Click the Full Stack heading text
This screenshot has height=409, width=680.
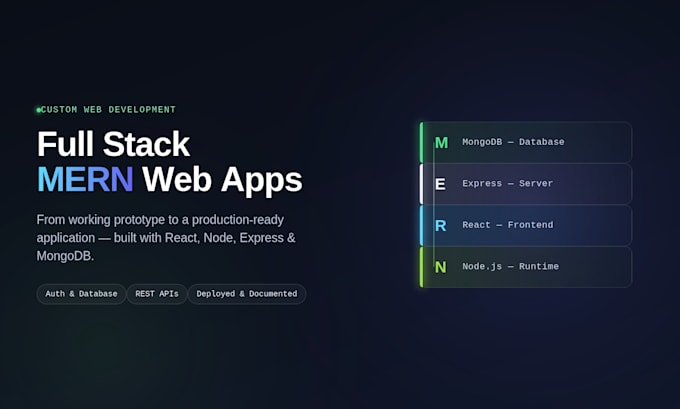(113, 144)
